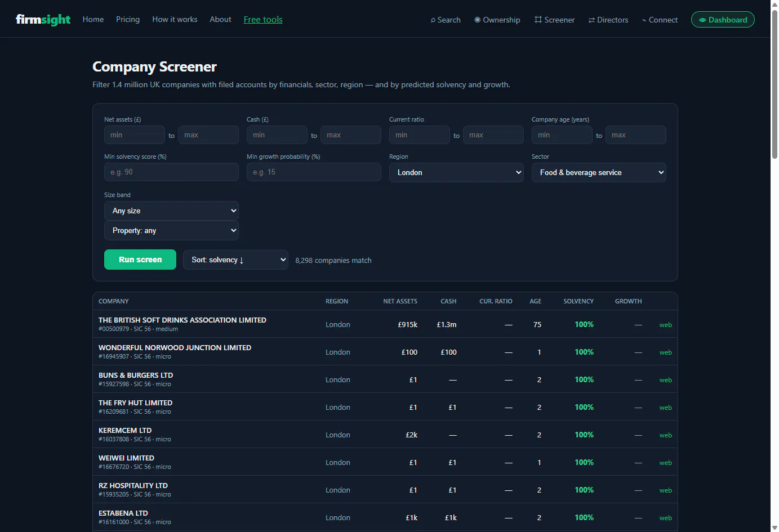Open THE FRY HUT LIMITED company

(135, 403)
